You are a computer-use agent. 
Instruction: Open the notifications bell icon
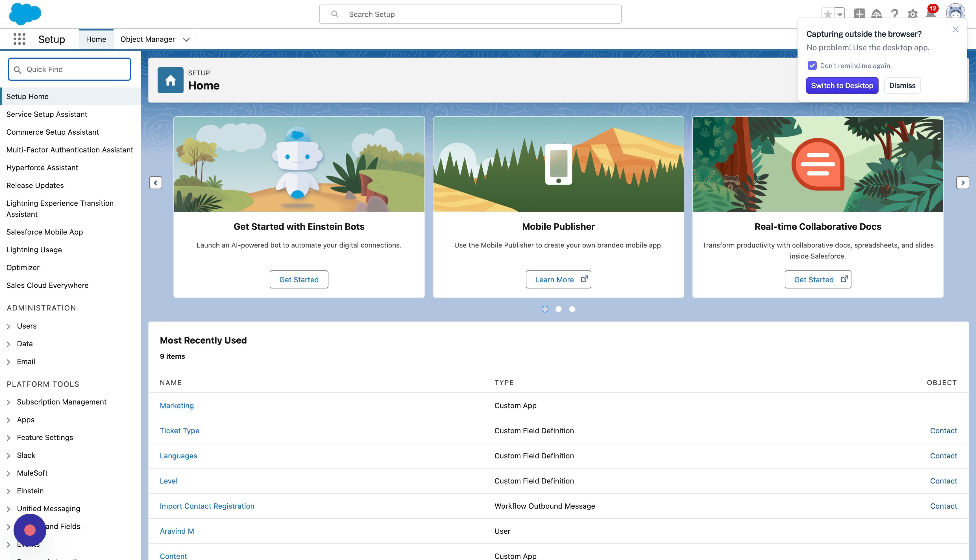(931, 14)
